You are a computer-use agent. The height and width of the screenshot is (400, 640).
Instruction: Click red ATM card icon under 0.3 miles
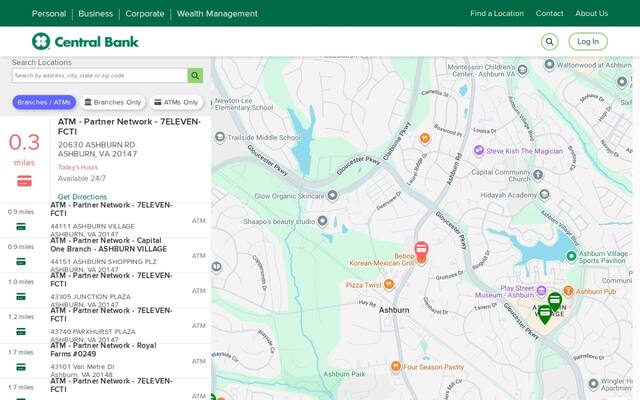24,181
